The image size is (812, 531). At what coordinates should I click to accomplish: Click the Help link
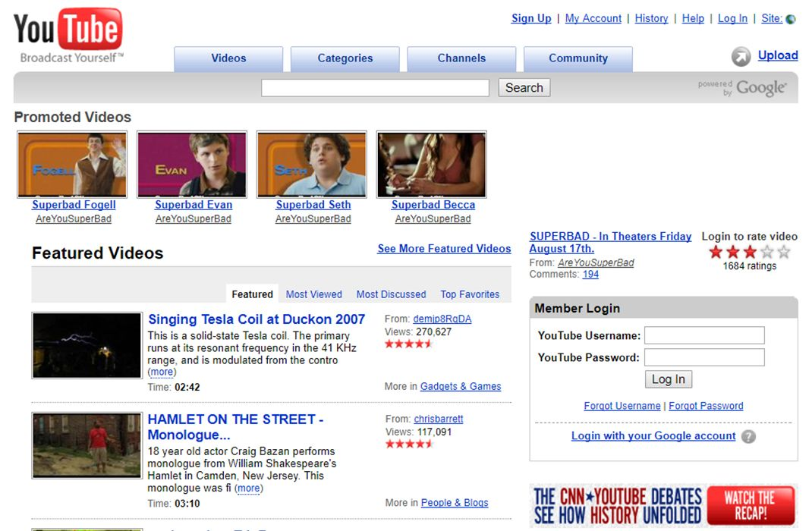coord(693,19)
